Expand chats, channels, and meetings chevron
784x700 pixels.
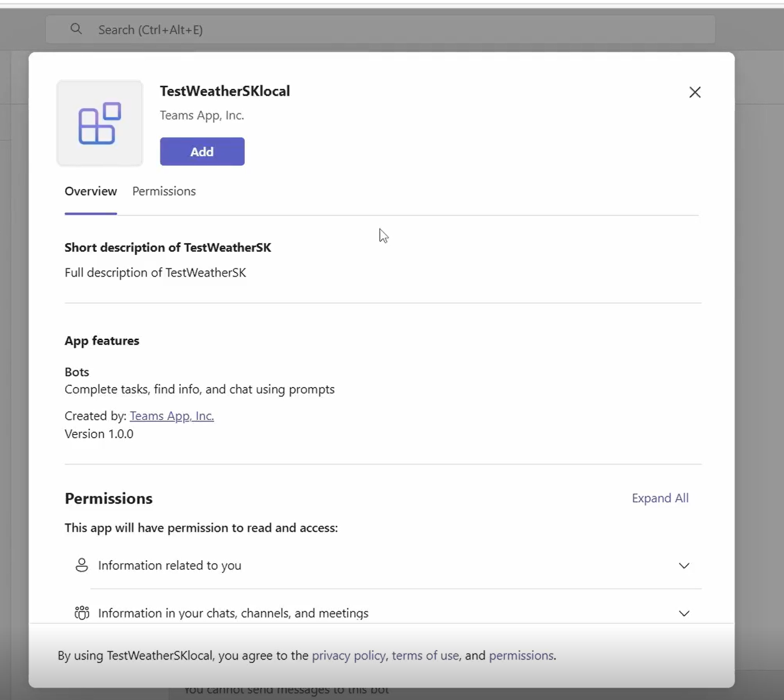point(684,613)
